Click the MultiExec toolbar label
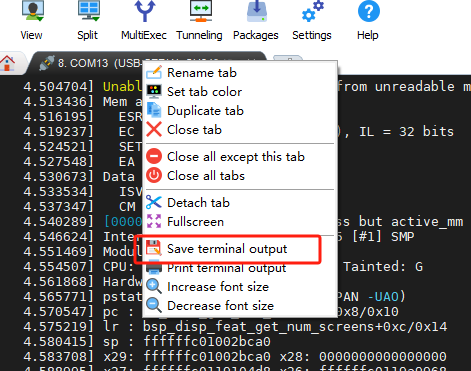This screenshot has height=371, width=471. point(144,35)
